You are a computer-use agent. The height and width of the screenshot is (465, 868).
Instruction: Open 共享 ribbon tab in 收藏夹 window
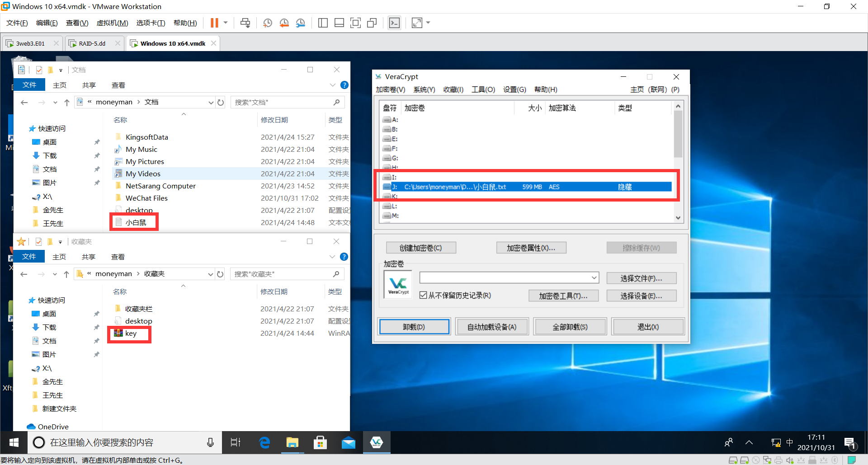[x=89, y=257]
